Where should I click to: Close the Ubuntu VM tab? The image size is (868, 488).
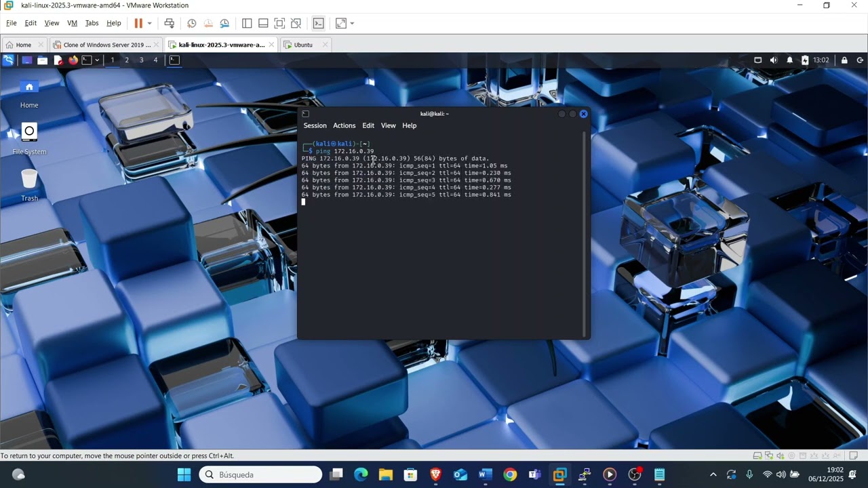tap(325, 45)
